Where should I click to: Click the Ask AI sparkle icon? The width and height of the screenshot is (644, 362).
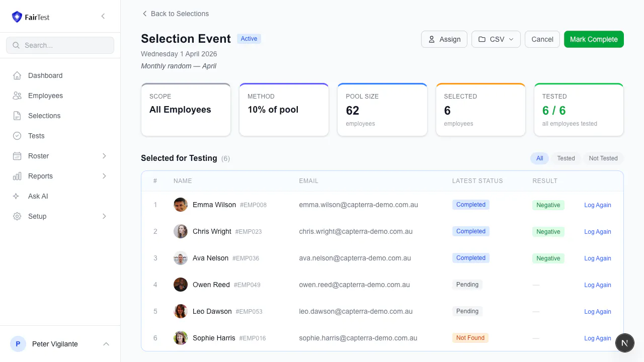click(17, 196)
